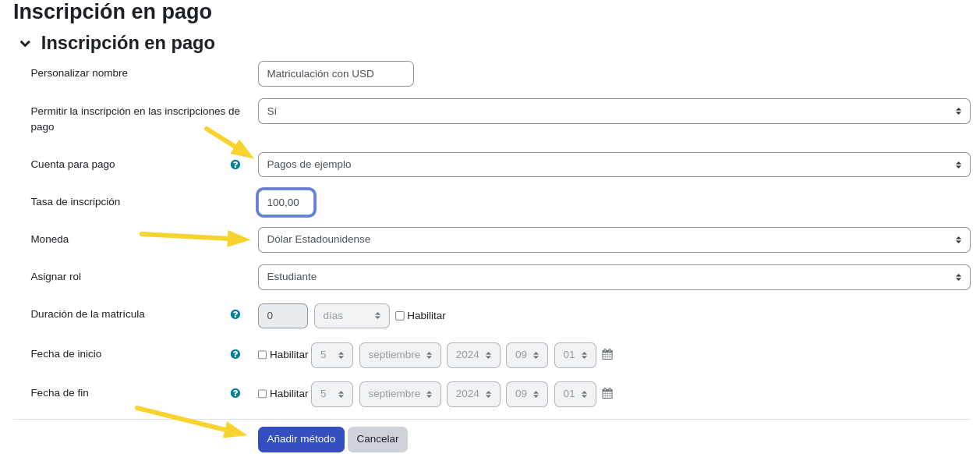Check Habilitar for Fecha de fin

[x=262, y=394]
